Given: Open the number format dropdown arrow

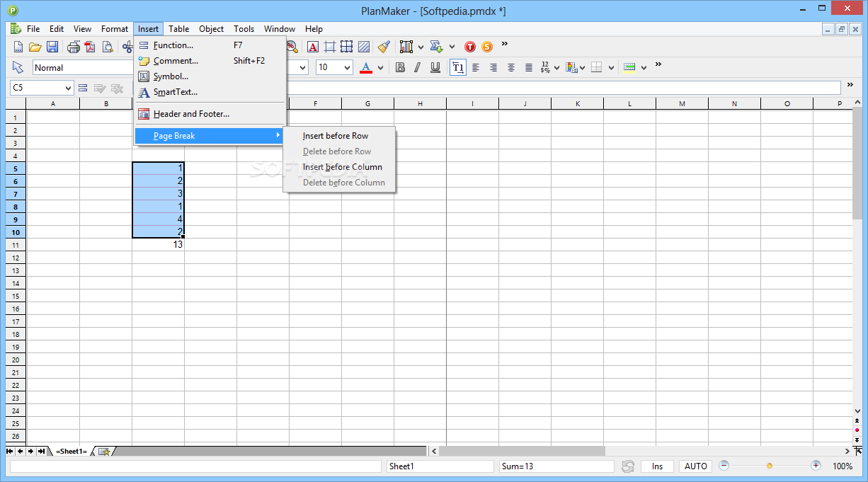Looking at the screenshot, I should pyautogui.click(x=556, y=68).
